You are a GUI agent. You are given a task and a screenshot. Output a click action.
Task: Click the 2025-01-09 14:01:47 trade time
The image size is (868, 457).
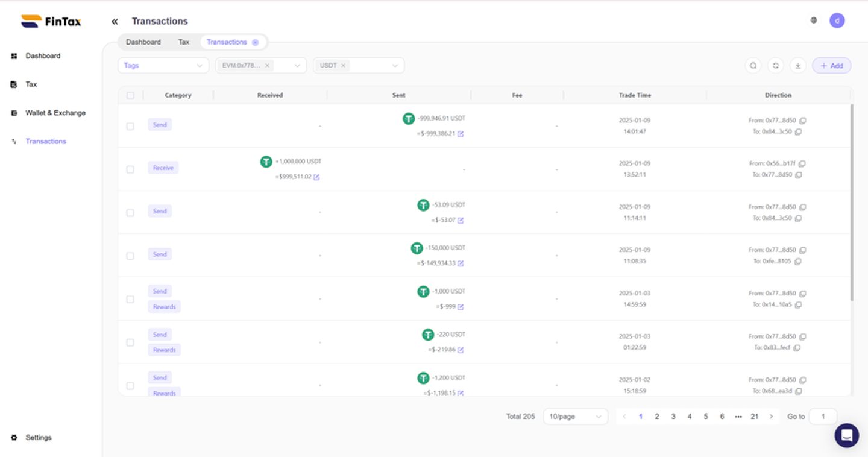click(635, 126)
